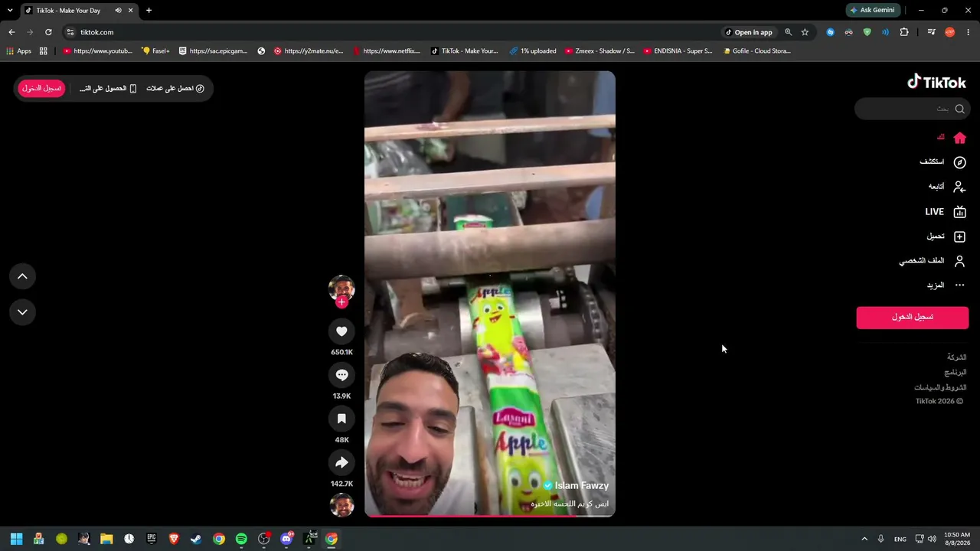Open the zoom control in the address bar
The height and width of the screenshot is (551, 980).
point(788,32)
